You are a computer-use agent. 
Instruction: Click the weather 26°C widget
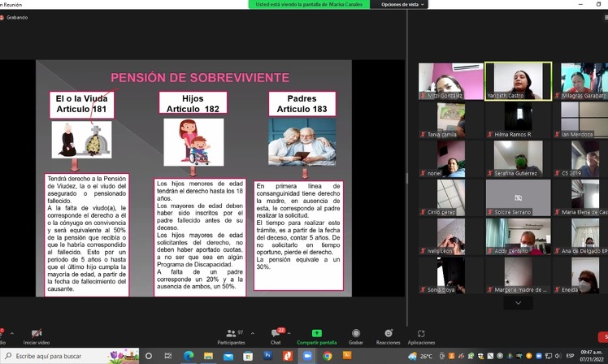(420, 356)
